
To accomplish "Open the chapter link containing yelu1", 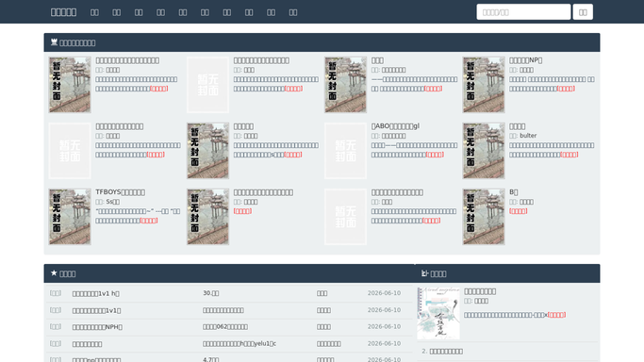I will (x=239, y=343).
